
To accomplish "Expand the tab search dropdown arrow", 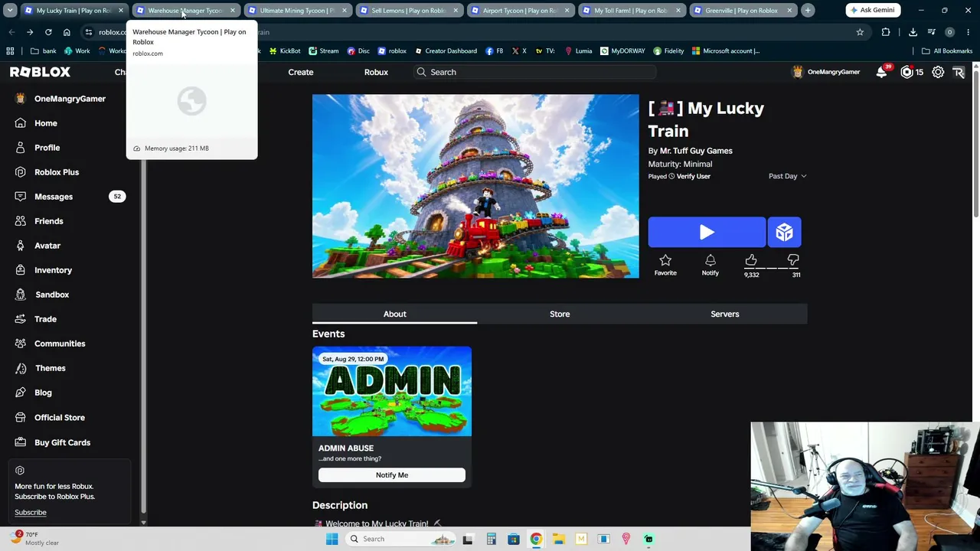I will [10, 11].
